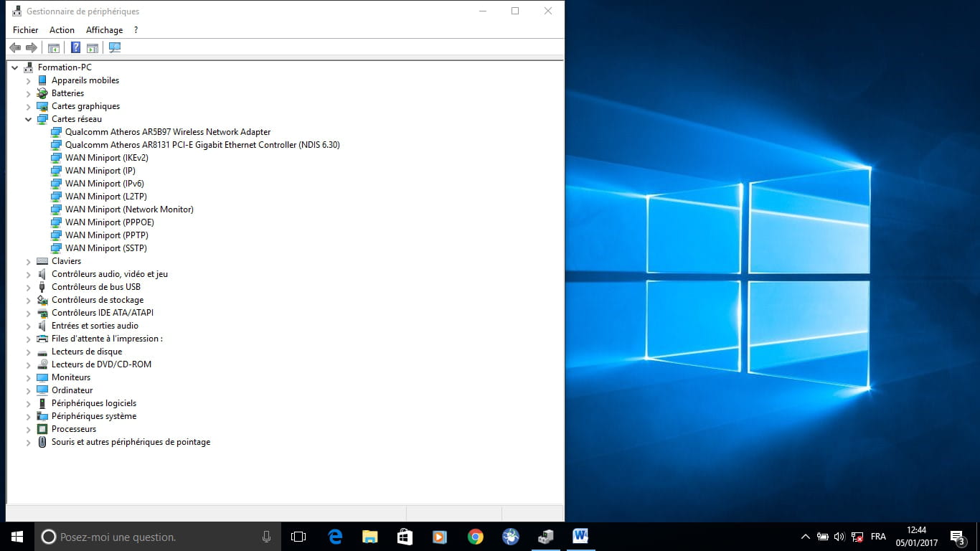Click the Forward arrow in the toolbar
The height and width of the screenshot is (551, 980).
pyautogui.click(x=31, y=48)
